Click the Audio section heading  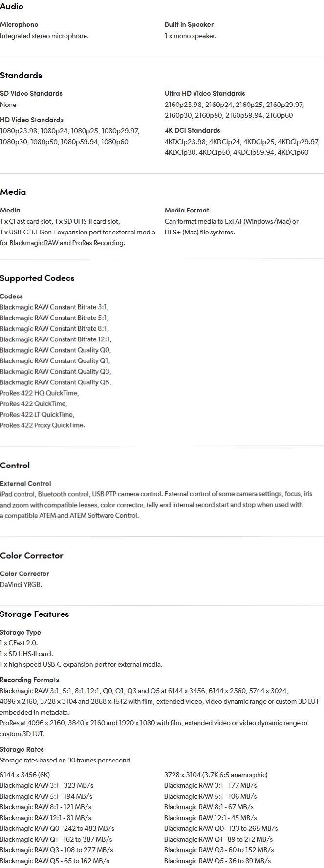coord(12,6)
